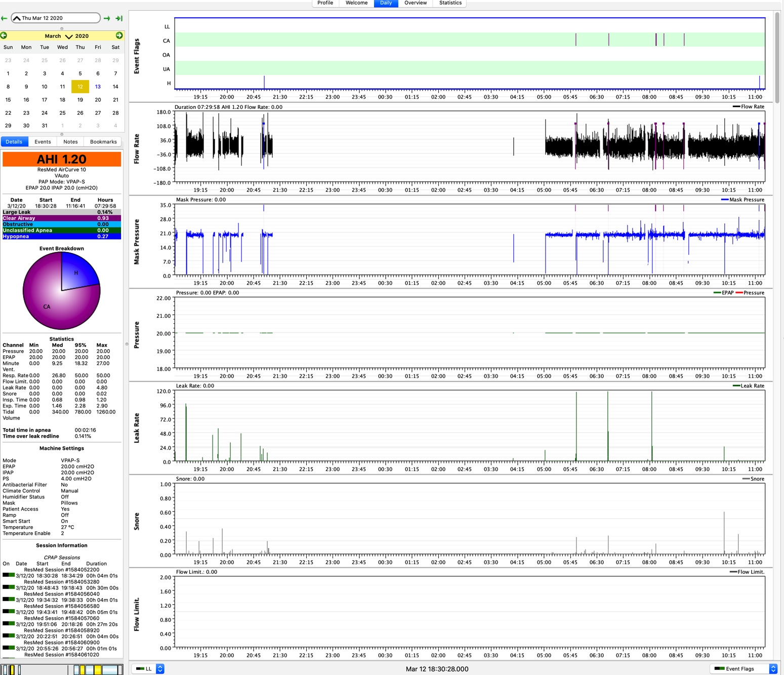Select March 5 in the calendar
784x675 pixels.
point(80,73)
